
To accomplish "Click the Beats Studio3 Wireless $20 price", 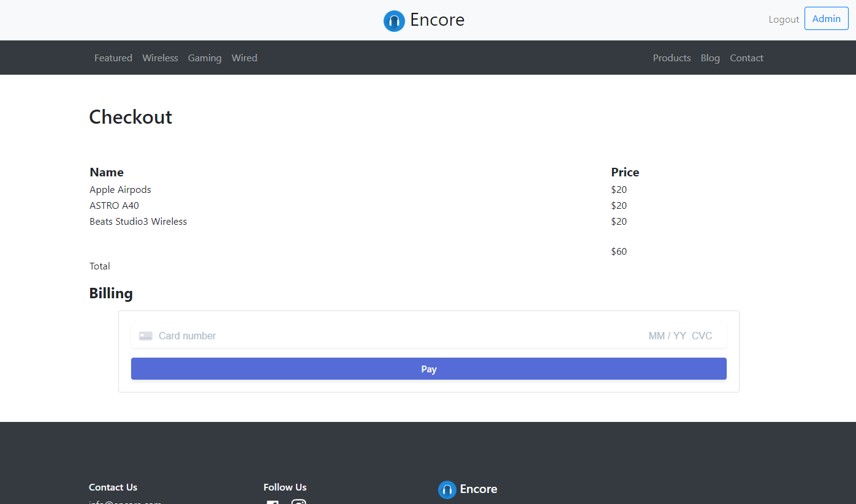I will [x=619, y=222].
